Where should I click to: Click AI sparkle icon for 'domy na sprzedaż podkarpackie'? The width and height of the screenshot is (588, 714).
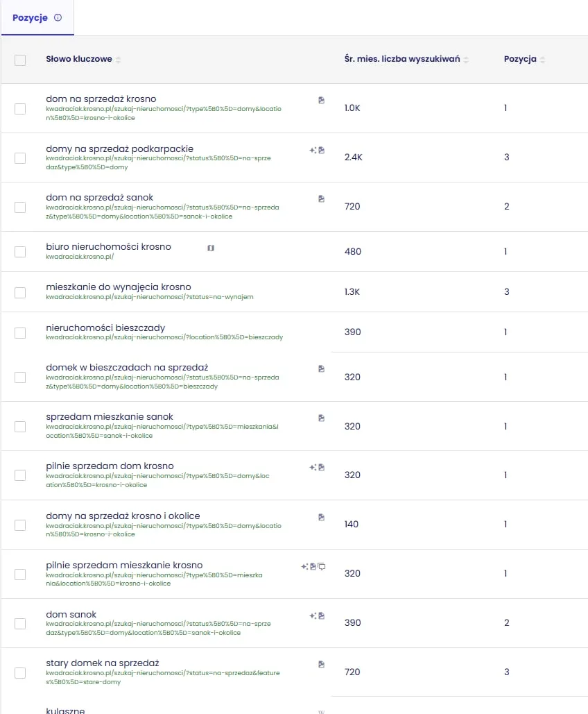[313, 149]
